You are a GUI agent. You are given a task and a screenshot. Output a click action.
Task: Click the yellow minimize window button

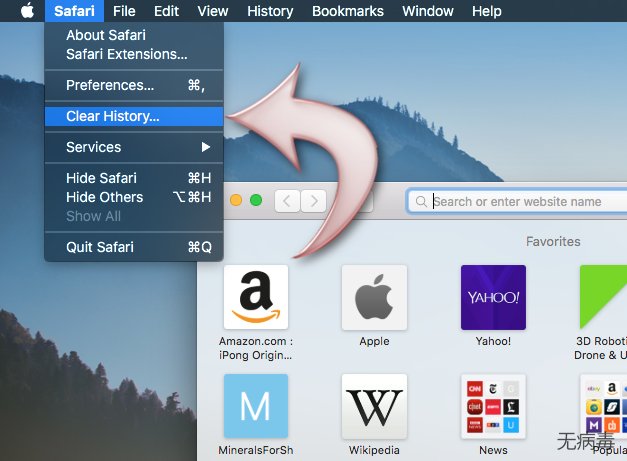[236, 200]
